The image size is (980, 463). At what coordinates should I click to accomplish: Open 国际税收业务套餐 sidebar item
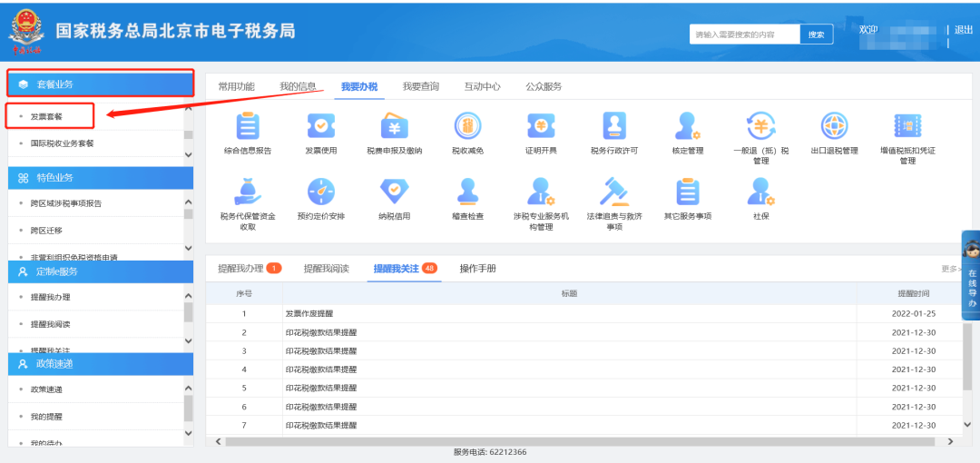pos(63,143)
